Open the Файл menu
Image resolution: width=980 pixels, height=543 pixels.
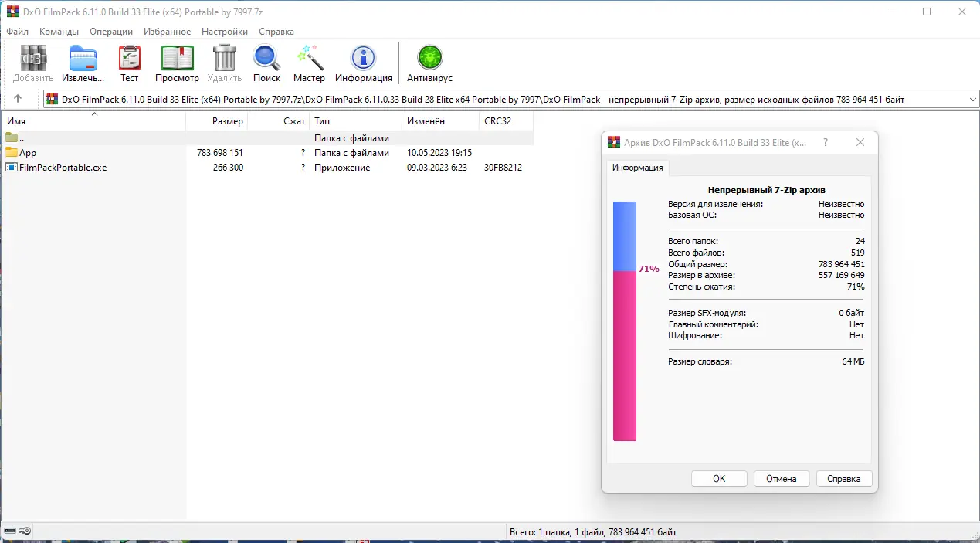point(17,32)
